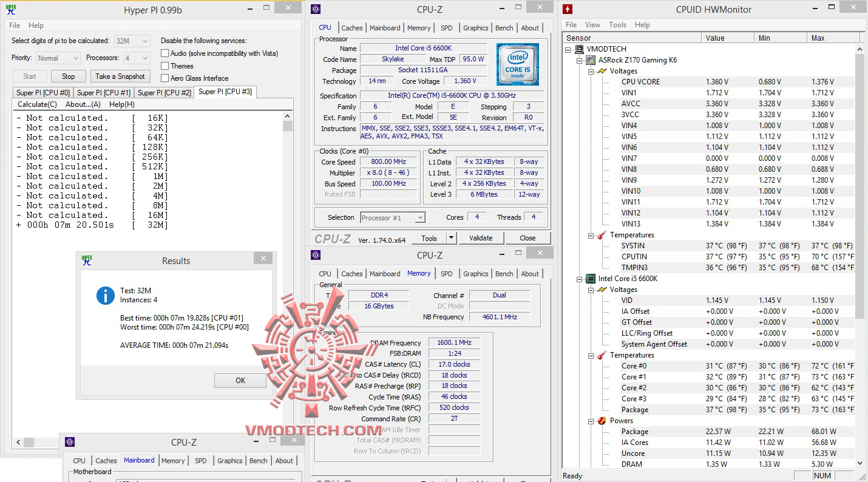Click the Start button in Hyper PI

pyautogui.click(x=30, y=76)
